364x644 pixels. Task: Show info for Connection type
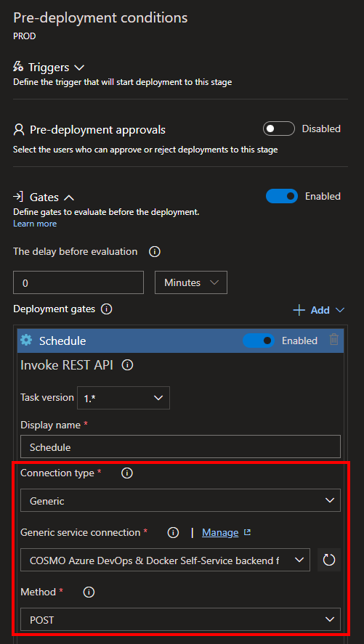click(x=127, y=473)
